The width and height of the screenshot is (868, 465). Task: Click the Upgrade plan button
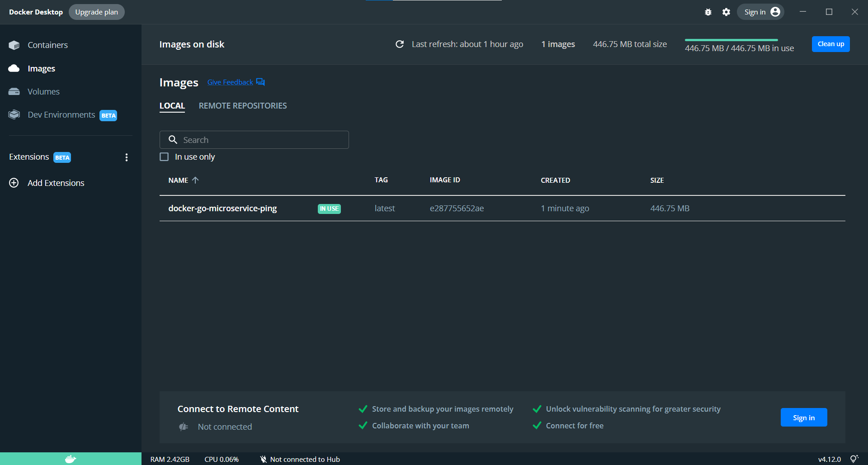click(96, 12)
